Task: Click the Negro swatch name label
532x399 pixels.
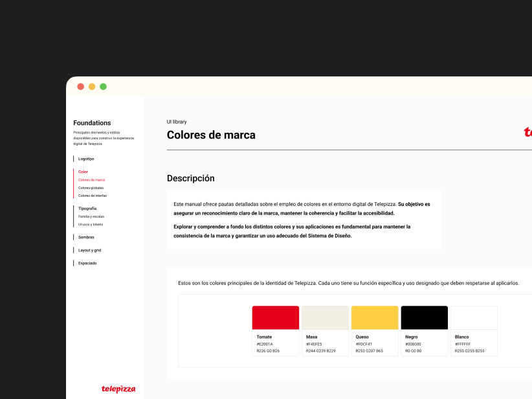Action: tap(412, 337)
